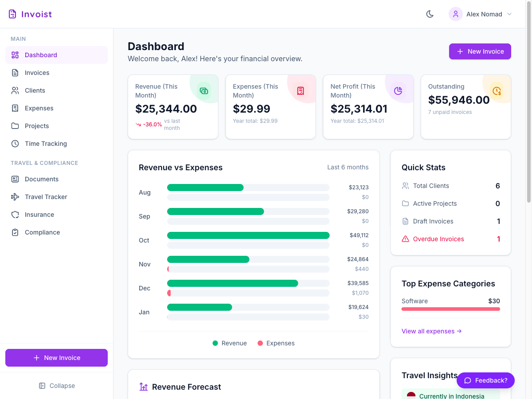532x399 pixels.
Task: Open the Feedback chat button
Action: point(485,380)
